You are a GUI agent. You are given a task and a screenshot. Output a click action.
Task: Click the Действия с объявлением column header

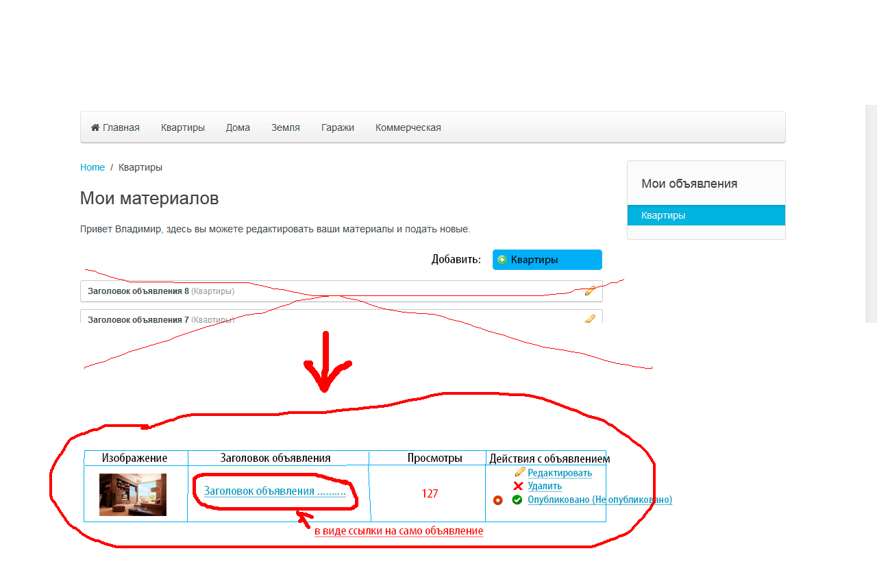(549, 458)
